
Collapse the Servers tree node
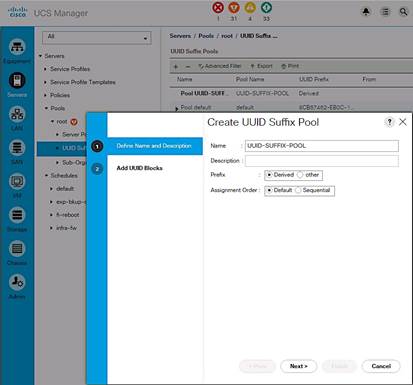click(40, 56)
